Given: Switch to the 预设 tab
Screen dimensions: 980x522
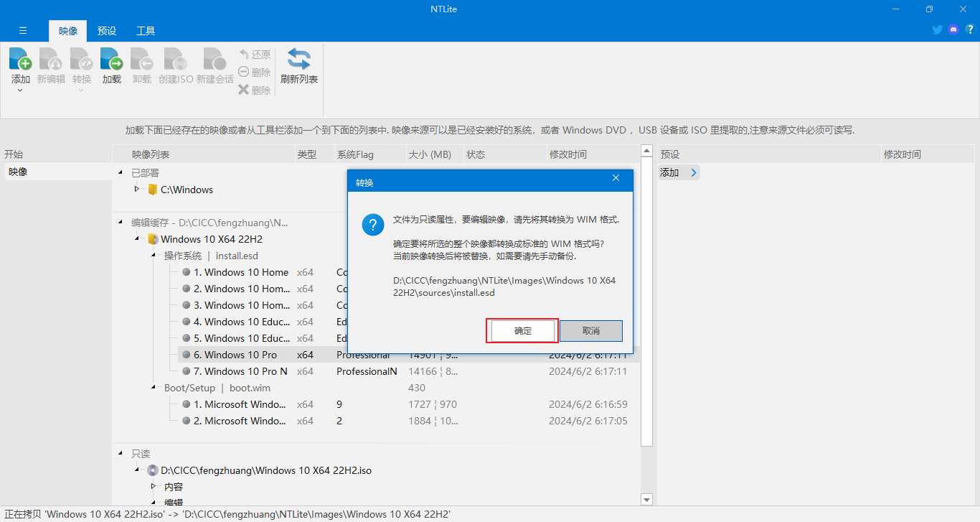Looking at the screenshot, I should [x=107, y=31].
